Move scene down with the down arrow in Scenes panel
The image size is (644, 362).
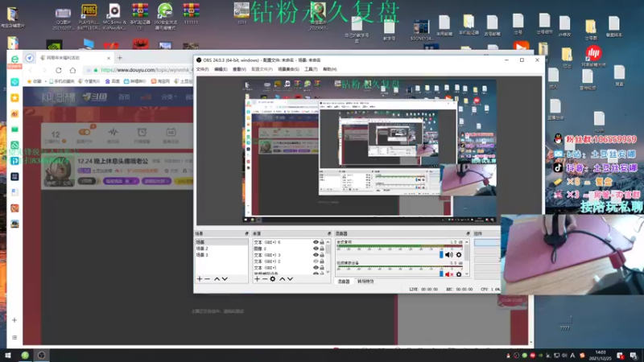tap(225, 278)
